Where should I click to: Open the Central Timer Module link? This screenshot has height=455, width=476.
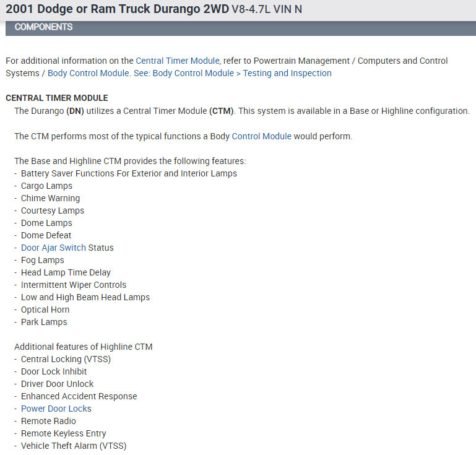tap(178, 61)
